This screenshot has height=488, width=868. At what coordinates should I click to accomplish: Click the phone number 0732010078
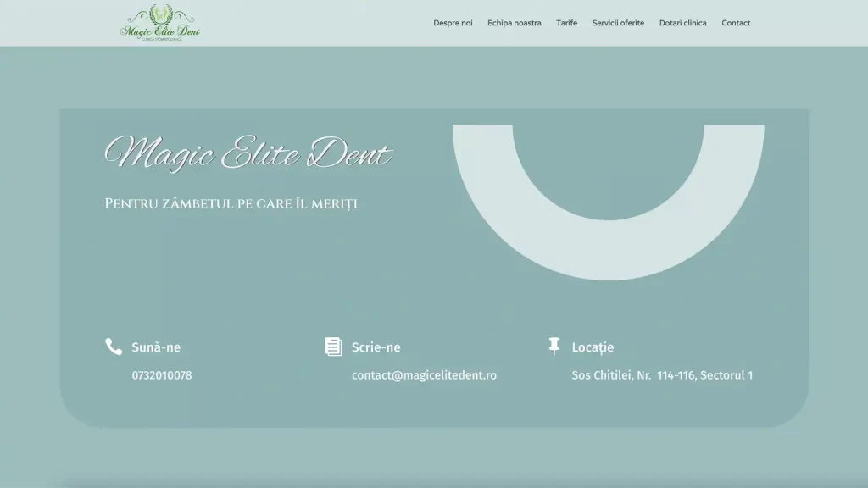click(162, 375)
